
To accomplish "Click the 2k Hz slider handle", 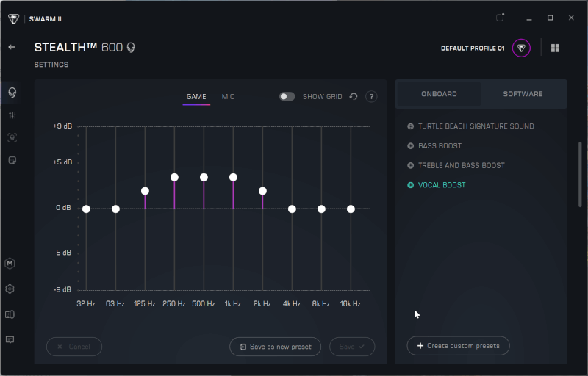I will click(262, 191).
